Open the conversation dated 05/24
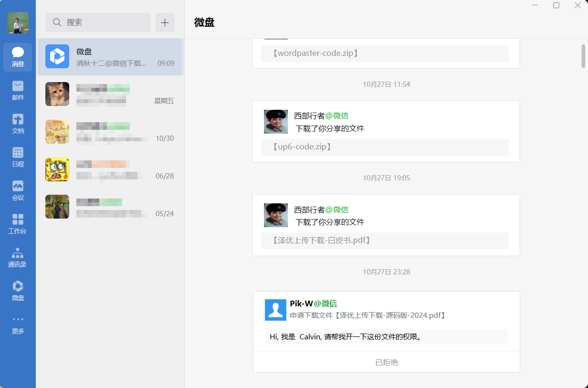The width and height of the screenshot is (588, 388). coord(110,208)
